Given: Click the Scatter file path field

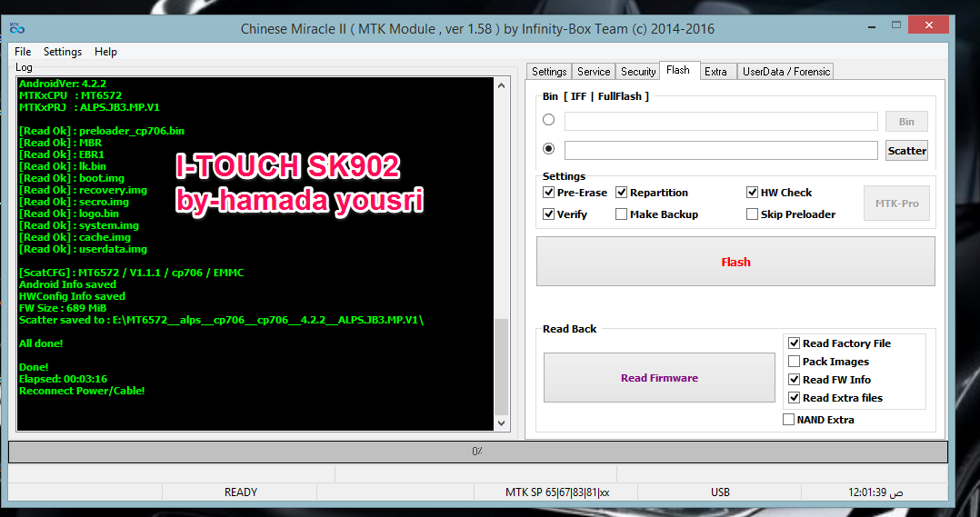Looking at the screenshot, I should tap(721, 151).
